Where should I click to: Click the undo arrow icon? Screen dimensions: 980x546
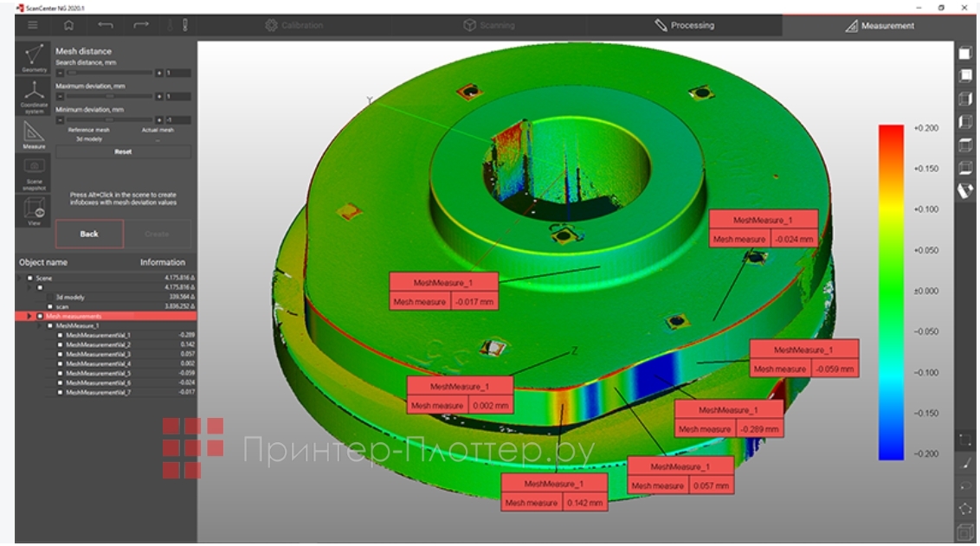106,25
